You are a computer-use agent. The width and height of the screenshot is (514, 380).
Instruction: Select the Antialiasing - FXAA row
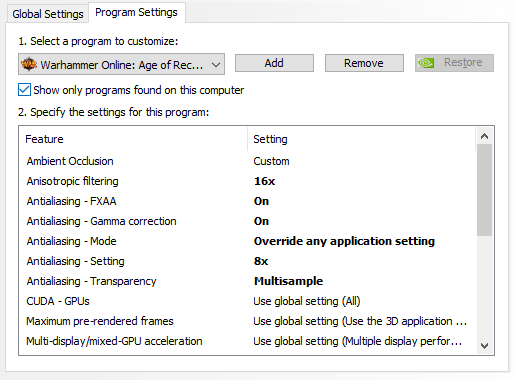click(247, 201)
